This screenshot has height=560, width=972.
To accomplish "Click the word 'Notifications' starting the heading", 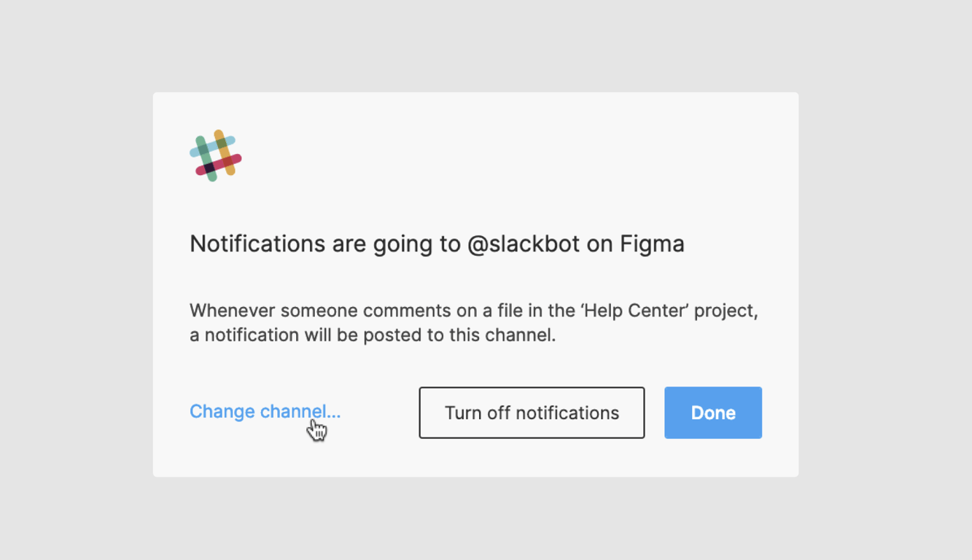I will click(x=257, y=244).
